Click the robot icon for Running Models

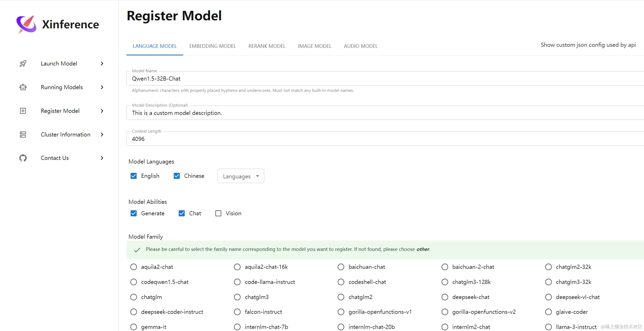click(x=23, y=87)
